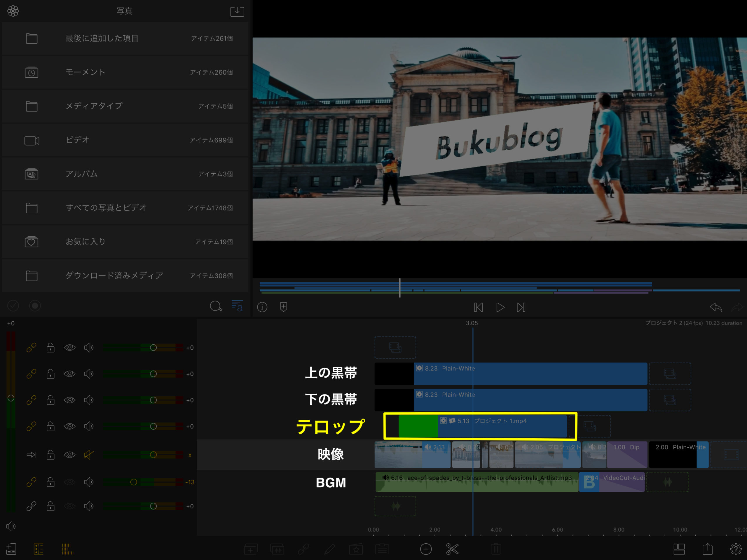Adjust master volume fader knob
Screen dimensions: 747x560
(11, 398)
